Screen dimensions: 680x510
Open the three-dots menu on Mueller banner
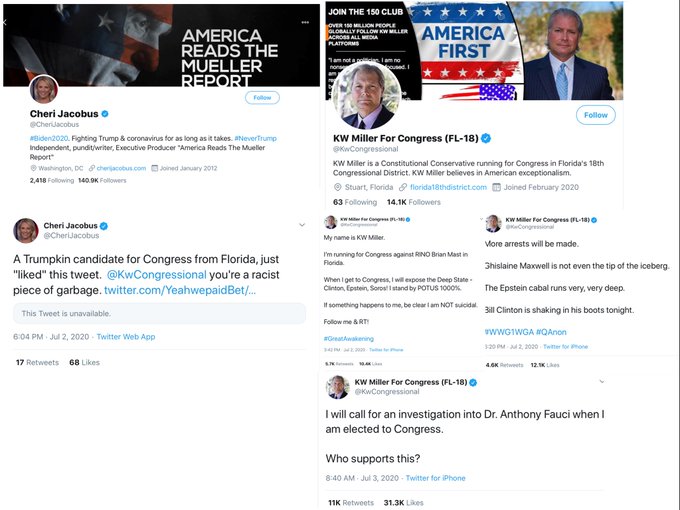(x=305, y=22)
